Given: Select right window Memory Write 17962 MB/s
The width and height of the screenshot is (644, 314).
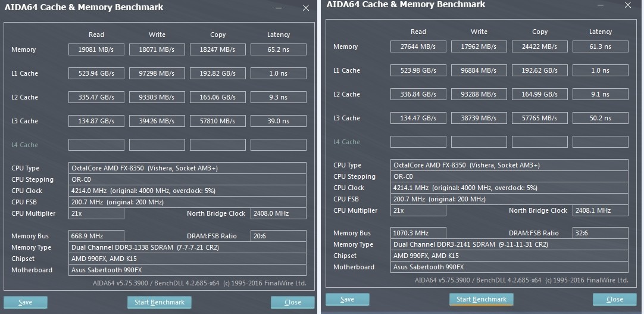Looking at the screenshot, I should (479, 46).
